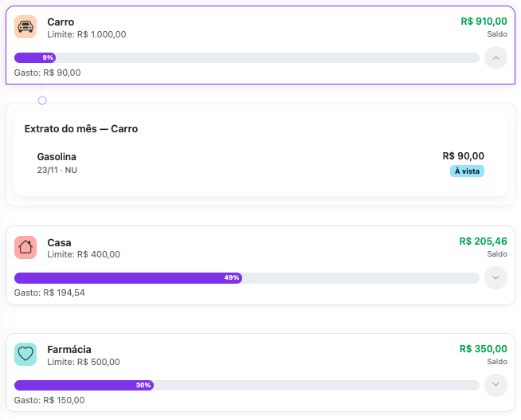Click the Casa balance R$ 205,46
Viewport: 521px width, 420px height.
point(483,241)
